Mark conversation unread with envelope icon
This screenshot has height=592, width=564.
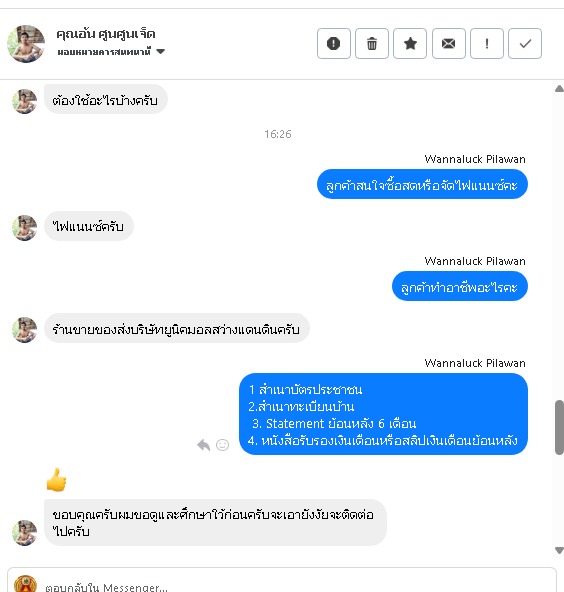[x=448, y=43]
